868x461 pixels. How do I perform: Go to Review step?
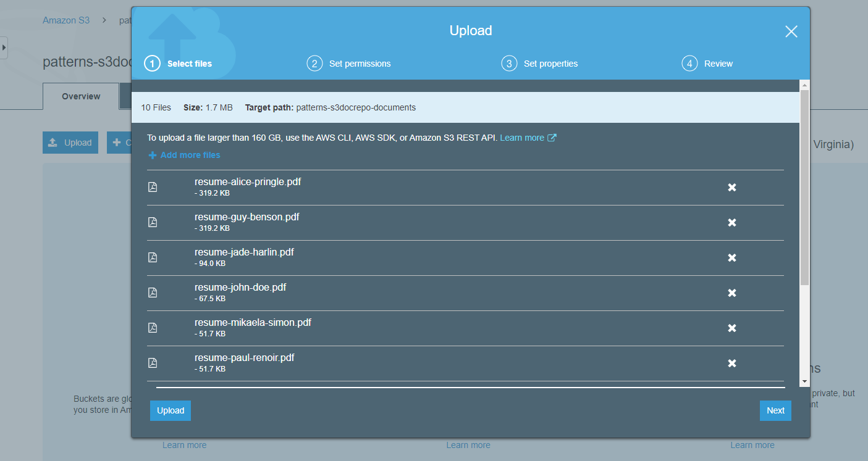(707, 64)
